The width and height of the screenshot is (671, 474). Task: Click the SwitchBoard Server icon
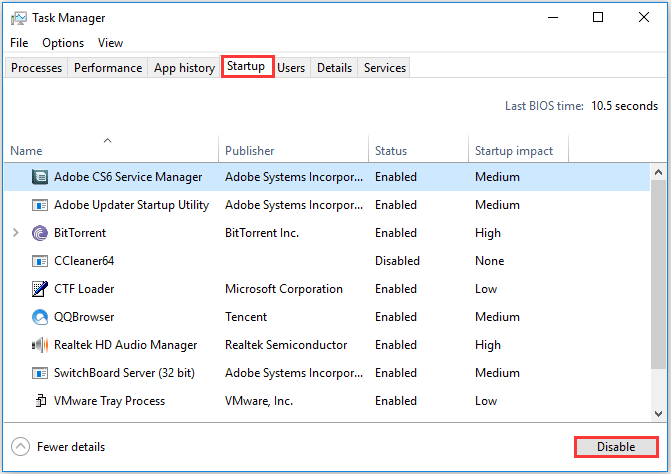click(x=40, y=373)
